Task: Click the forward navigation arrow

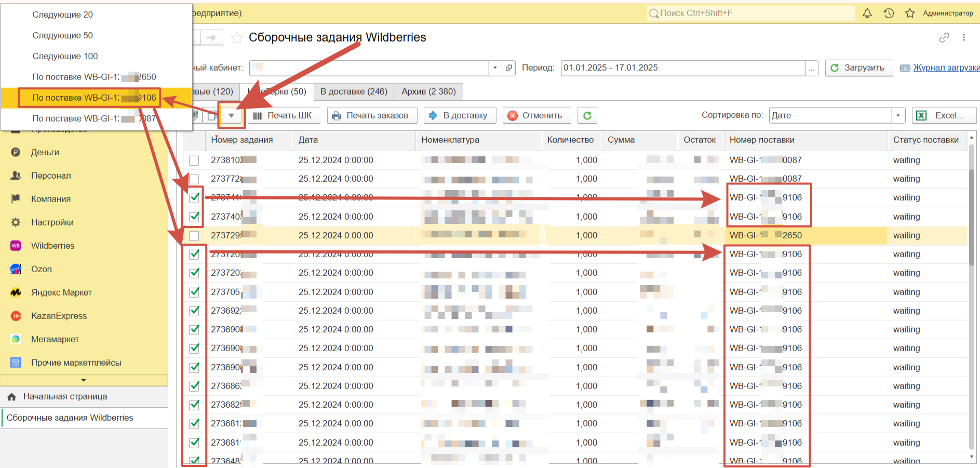Action: click(x=211, y=37)
